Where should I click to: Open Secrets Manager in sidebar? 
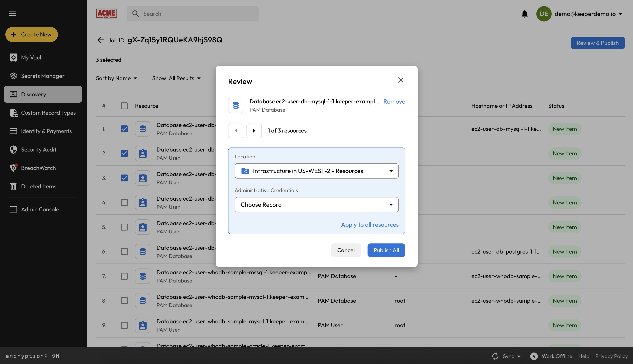click(43, 76)
